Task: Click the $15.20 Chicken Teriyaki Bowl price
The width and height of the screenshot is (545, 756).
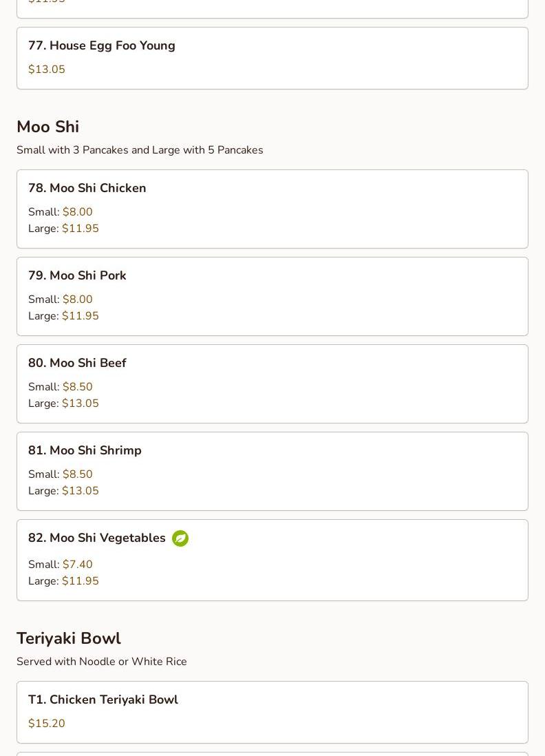Action: [x=47, y=724]
